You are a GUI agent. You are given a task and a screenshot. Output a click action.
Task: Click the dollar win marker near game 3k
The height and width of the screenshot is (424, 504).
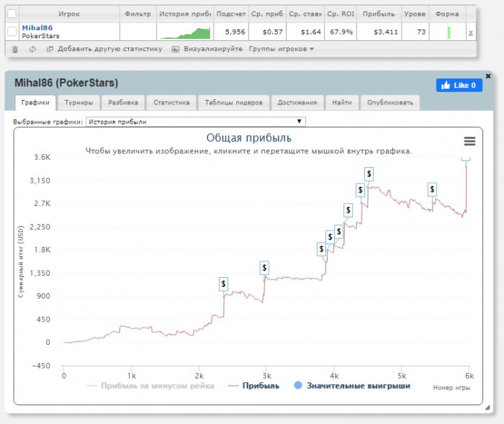[x=264, y=268]
